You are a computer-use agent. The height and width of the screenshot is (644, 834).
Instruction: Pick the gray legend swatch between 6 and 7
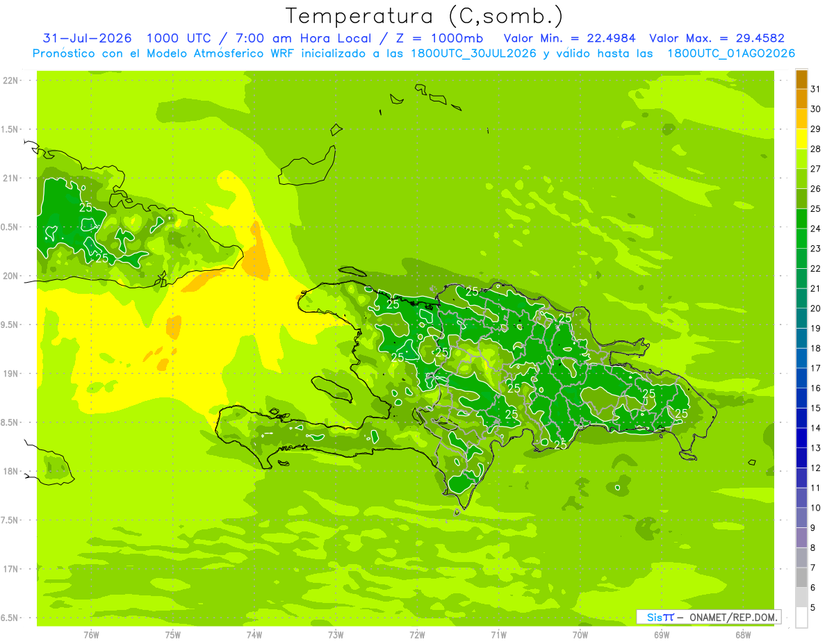coord(801,578)
